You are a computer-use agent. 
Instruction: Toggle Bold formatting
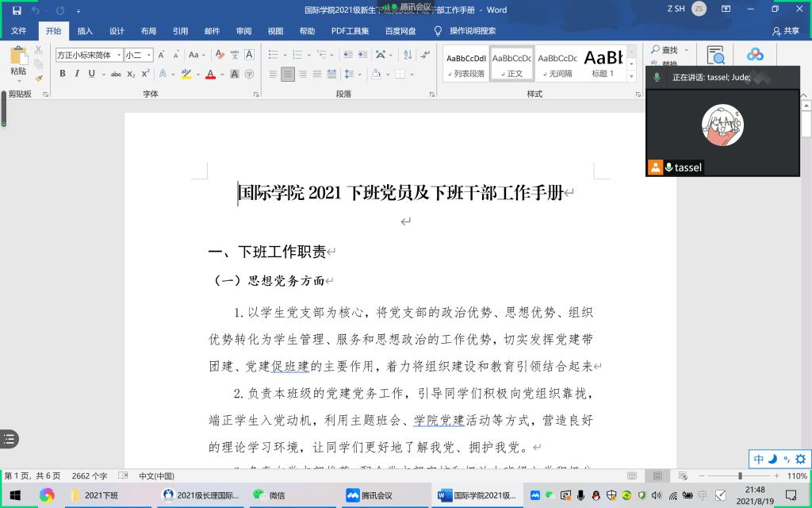pos(63,74)
